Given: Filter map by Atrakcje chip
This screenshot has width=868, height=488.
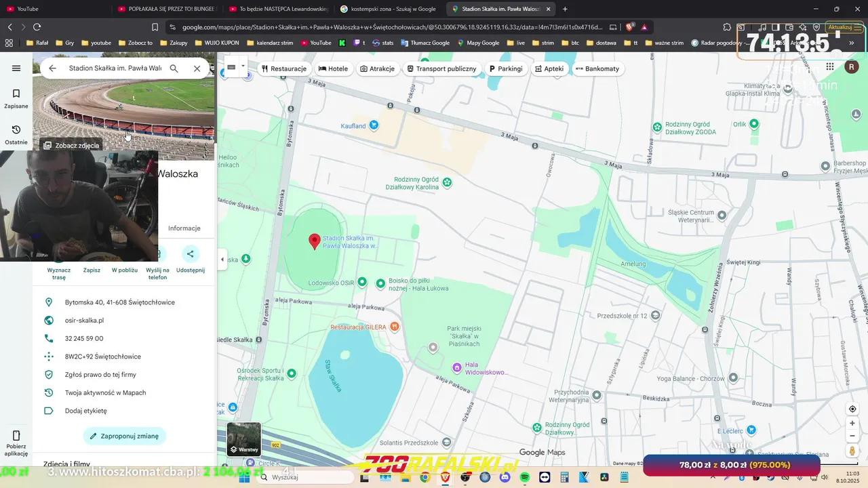Looking at the screenshot, I should 377,68.
